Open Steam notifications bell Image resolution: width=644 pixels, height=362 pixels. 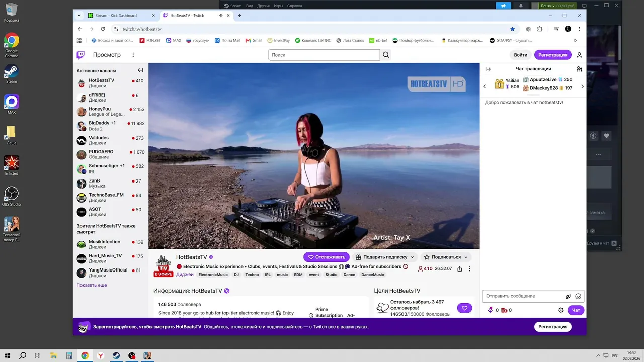(521, 6)
